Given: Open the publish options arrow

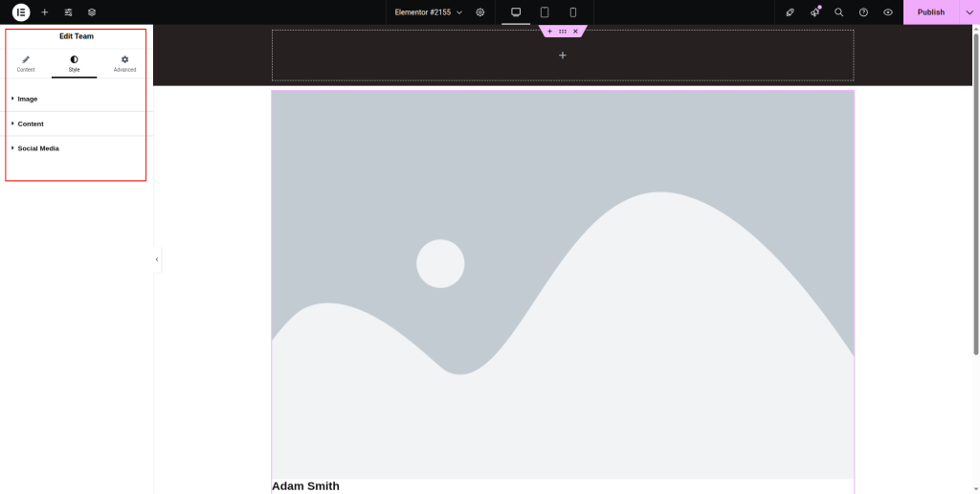Looking at the screenshot, I should [969, 11].
